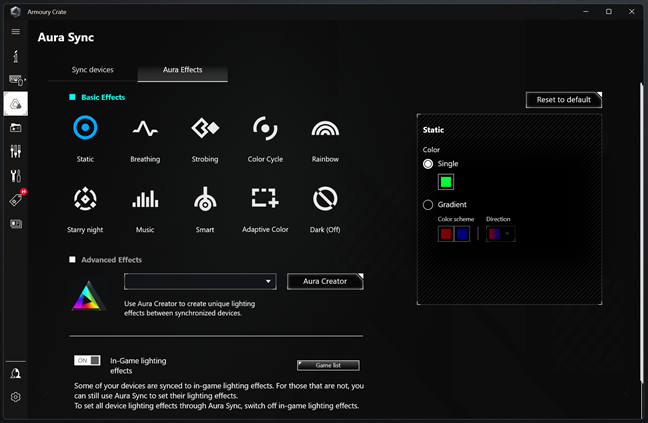
Task: Choose the Dark (Off) effect icon
Action: click(325, 199)
